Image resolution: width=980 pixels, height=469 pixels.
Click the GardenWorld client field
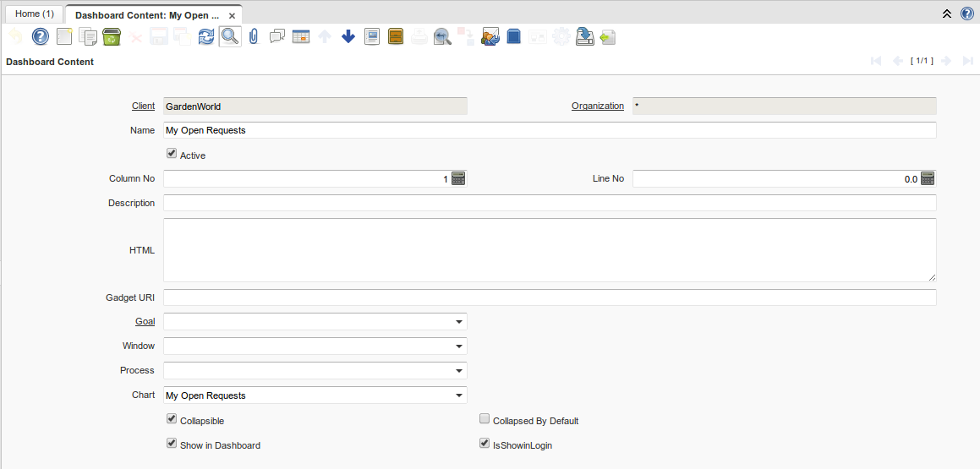pyautogui.click(x=315, y=106)
